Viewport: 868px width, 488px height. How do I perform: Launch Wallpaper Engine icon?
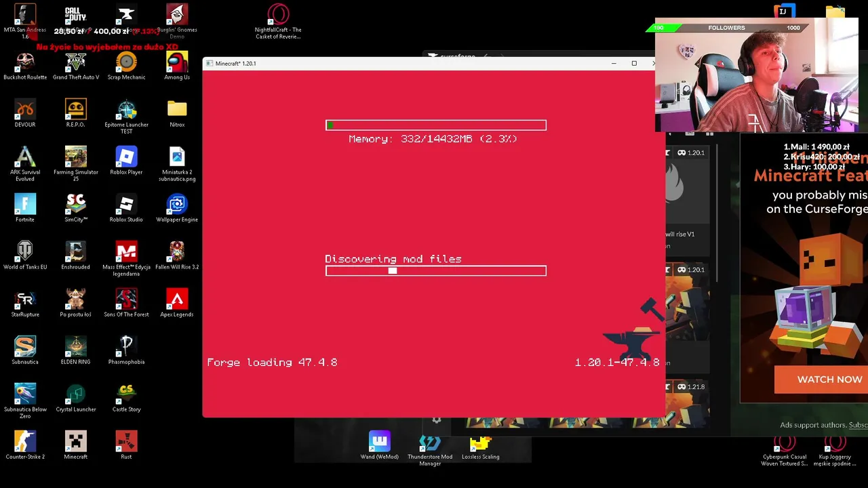coord(177,208)
